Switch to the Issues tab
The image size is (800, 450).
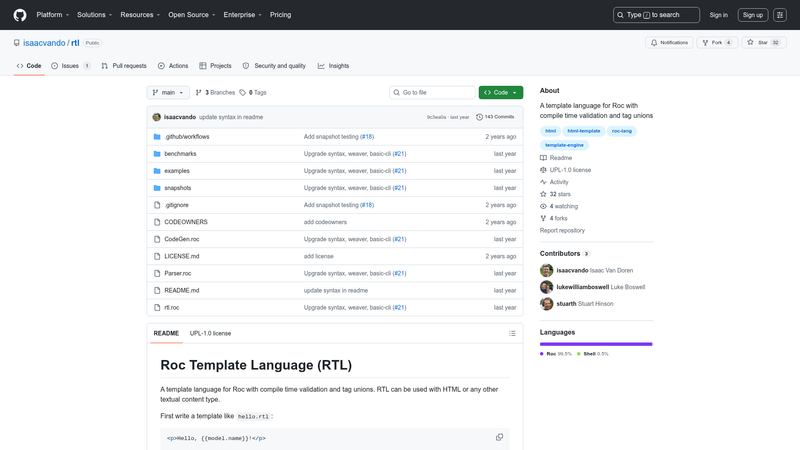pyautogui.click(x=70, y=66)
